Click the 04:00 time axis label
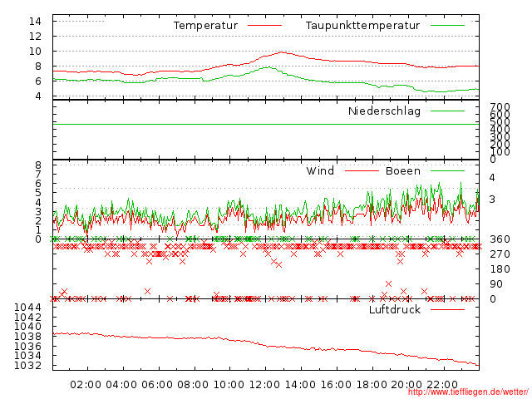532x399 pixels. (121, 385)
